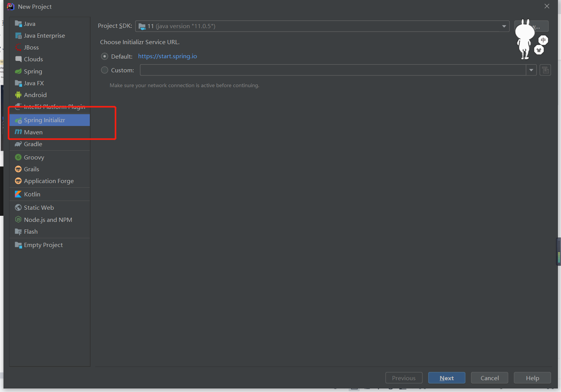Click the Static Web globe icon
Screen dimensions: 561x392
[x=18, y=207]
